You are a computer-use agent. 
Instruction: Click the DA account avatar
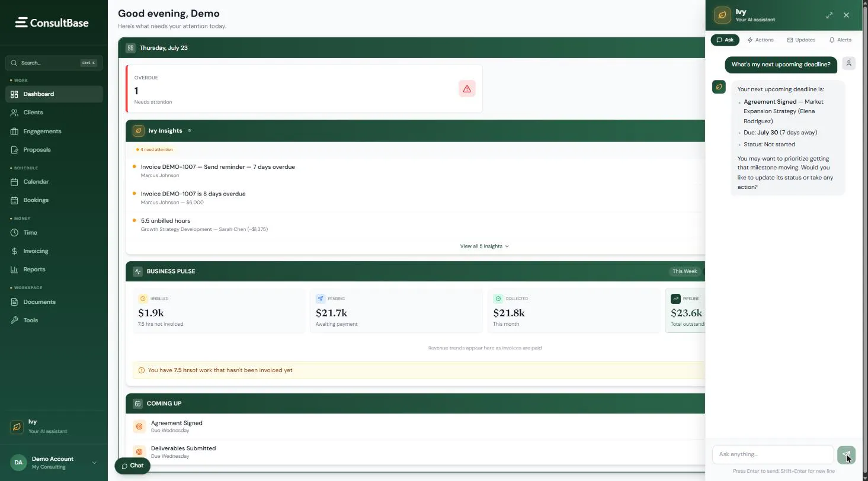pos(18,463)
